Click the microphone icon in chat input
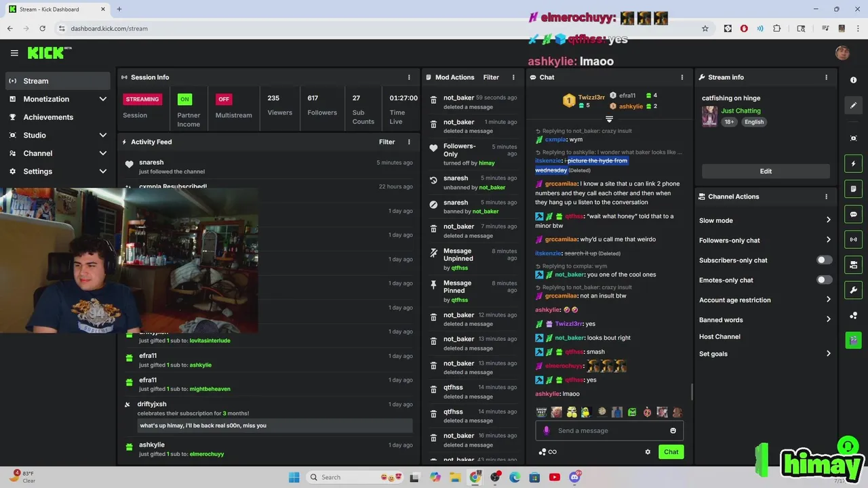This screenshot has height=488, width=868. click(547, 430)
